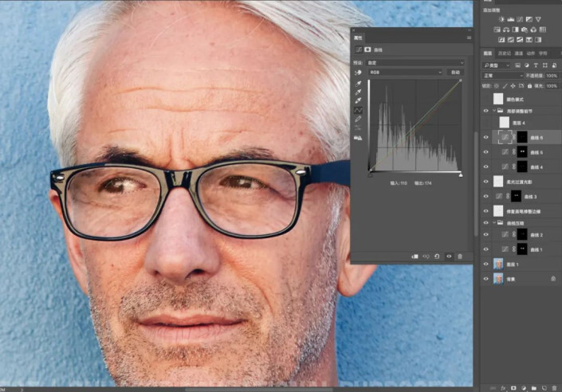Collapse the 曲线压暗 layer group

coord(494,223)
